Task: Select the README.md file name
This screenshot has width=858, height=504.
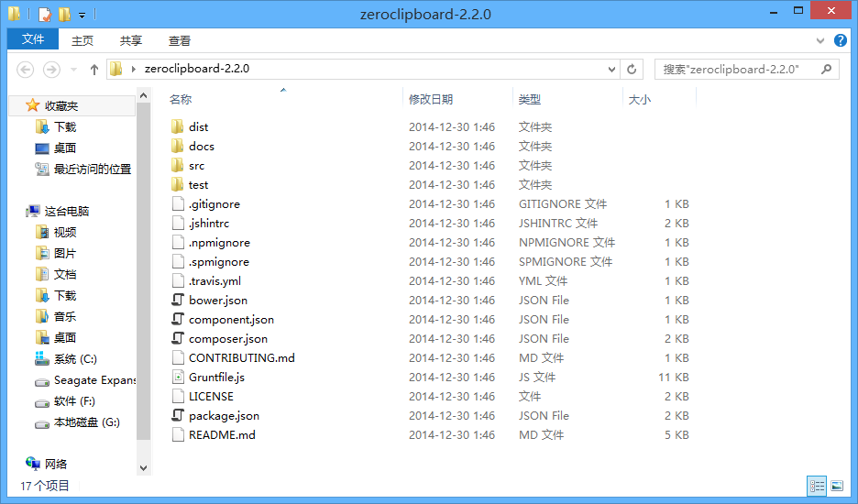Action: (x=222, y=435)
